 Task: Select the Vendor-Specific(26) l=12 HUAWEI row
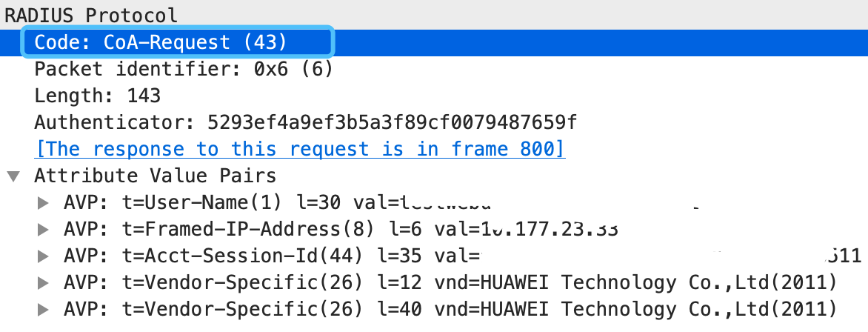pyautogui.click(x=450, y=282)
